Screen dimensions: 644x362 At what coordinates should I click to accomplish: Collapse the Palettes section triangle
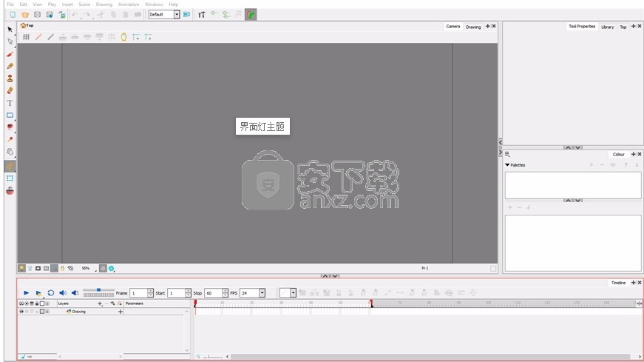[x=507, y=165]
